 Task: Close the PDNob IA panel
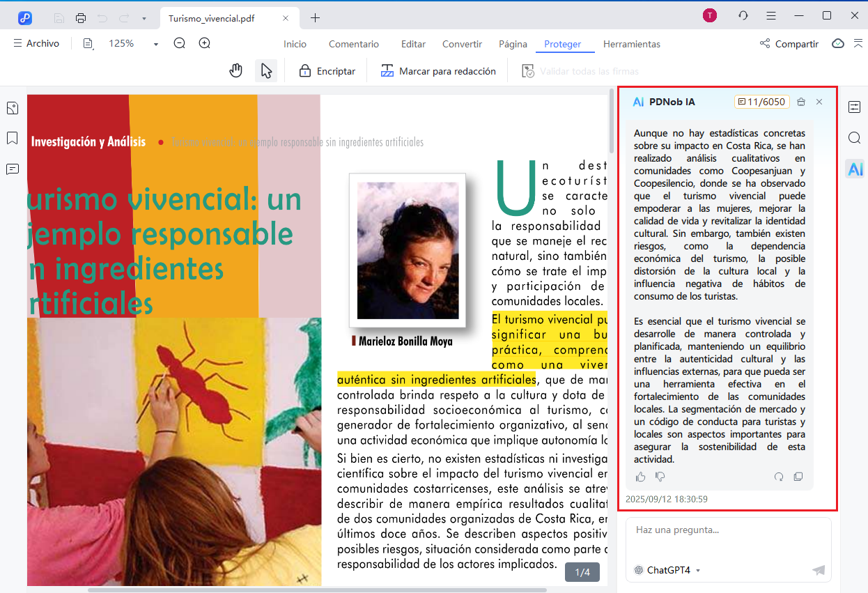[819, 102]
